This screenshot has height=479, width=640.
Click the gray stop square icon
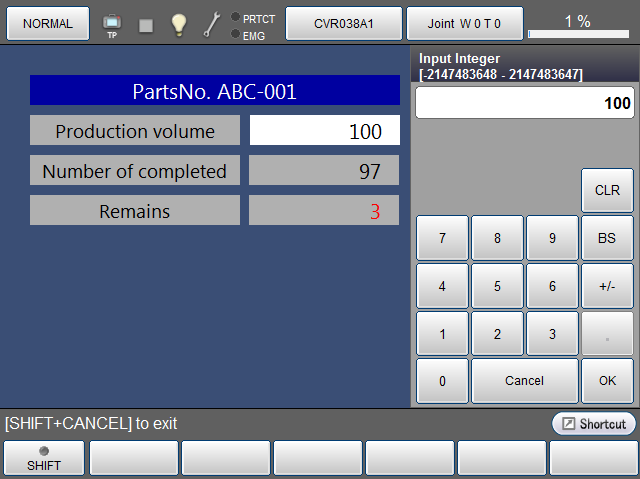coord(146,25)
